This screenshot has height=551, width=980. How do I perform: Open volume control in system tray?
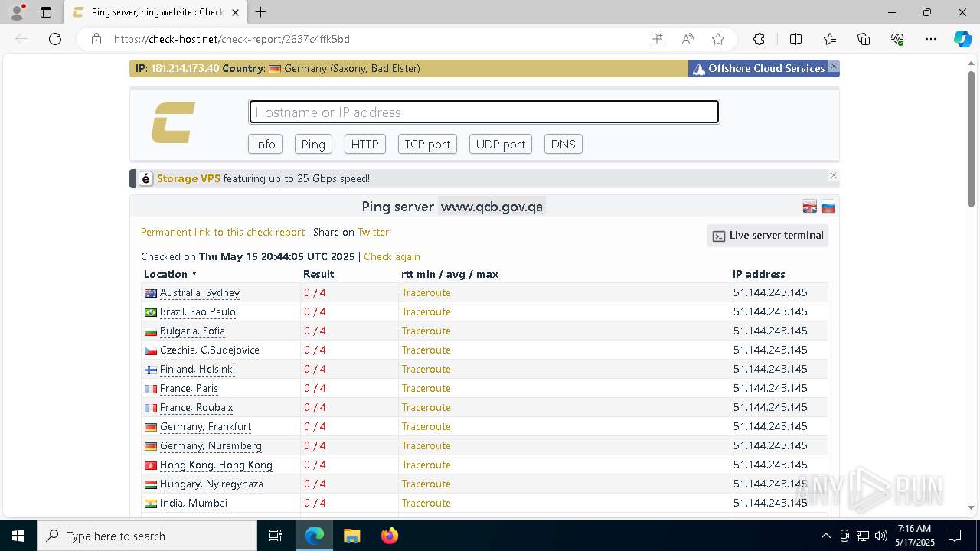coord(881,536)
